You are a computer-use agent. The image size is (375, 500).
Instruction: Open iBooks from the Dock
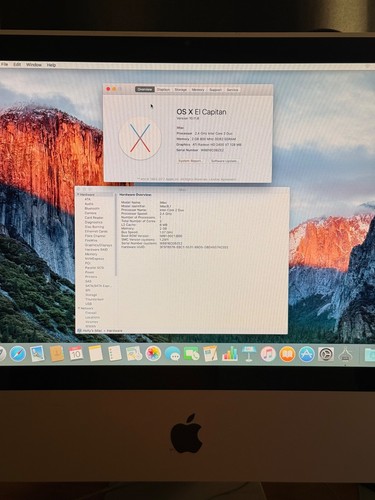coord(287,354)
